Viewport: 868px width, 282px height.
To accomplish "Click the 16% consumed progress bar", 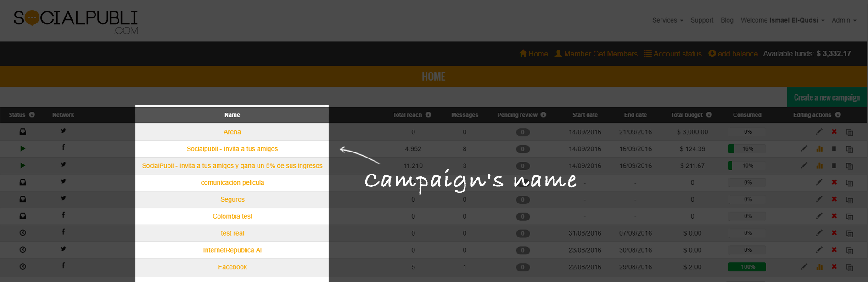I will [747, 149].
